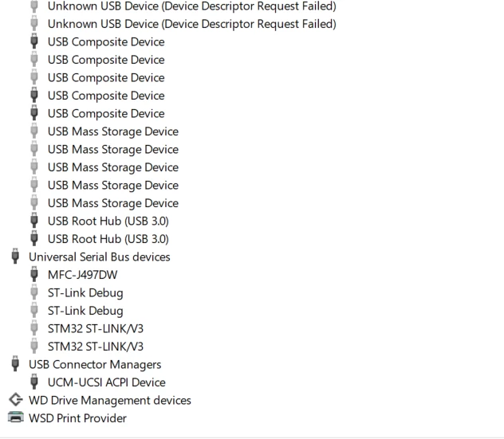This screenshot has width=504, height=439.
Task: Select the WSD Print Provider entry
Action: pyautogui.click(x=77, y=418)
